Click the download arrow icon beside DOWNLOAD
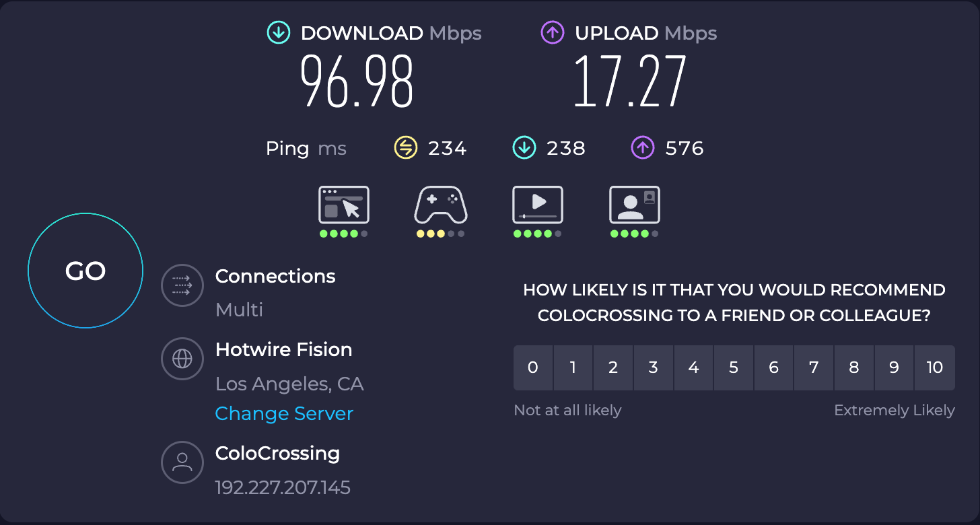 tap(278, 32)
